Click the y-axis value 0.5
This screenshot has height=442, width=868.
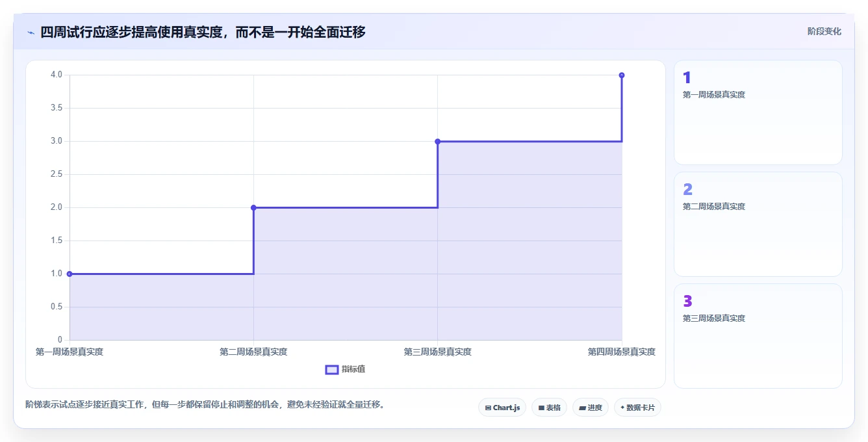tap(57, 307)
